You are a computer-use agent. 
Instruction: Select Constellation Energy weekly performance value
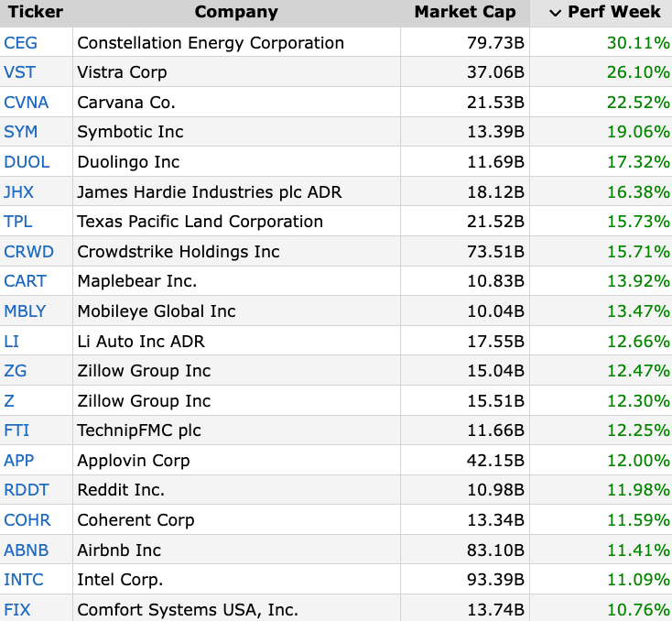638,43
